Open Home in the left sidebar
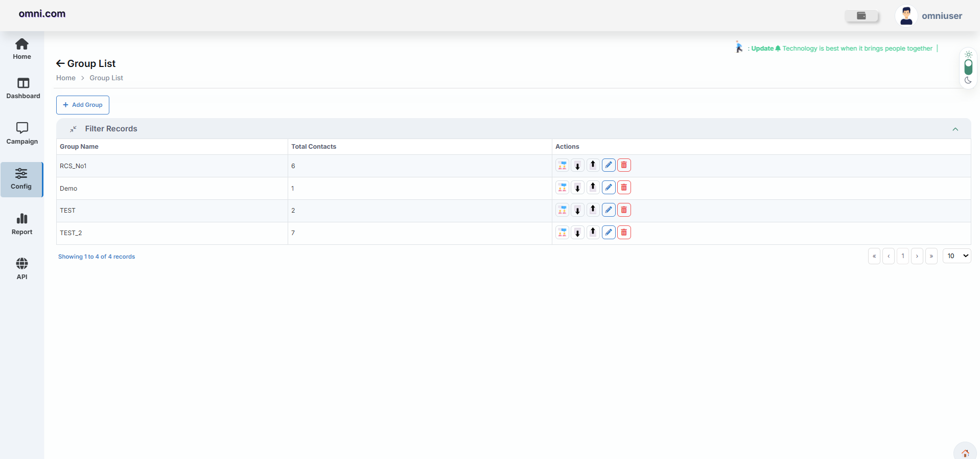The height and width of the screenshot is (459, 980). [22, 49]
